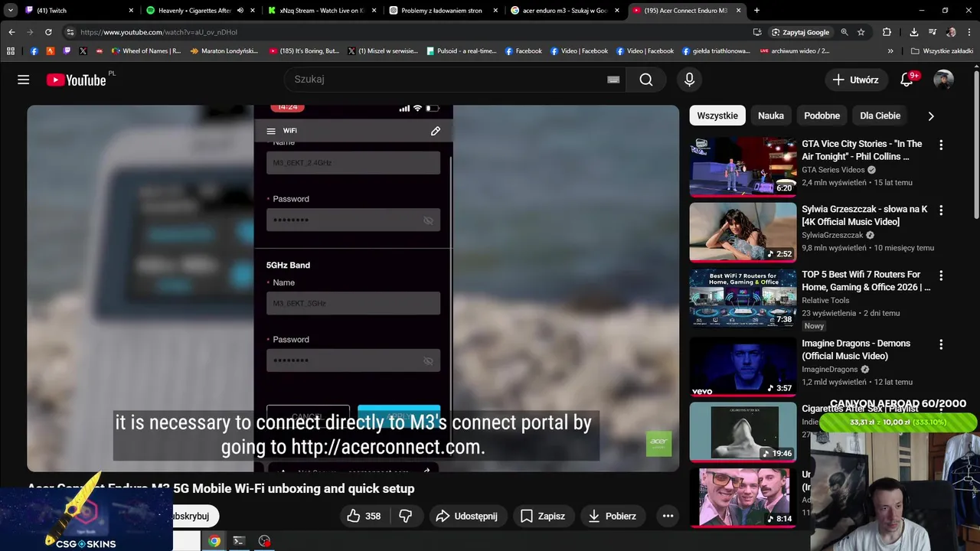980x551 pixels.
Task: Like the video with thumbs up
Action: (x=364, y=516)
